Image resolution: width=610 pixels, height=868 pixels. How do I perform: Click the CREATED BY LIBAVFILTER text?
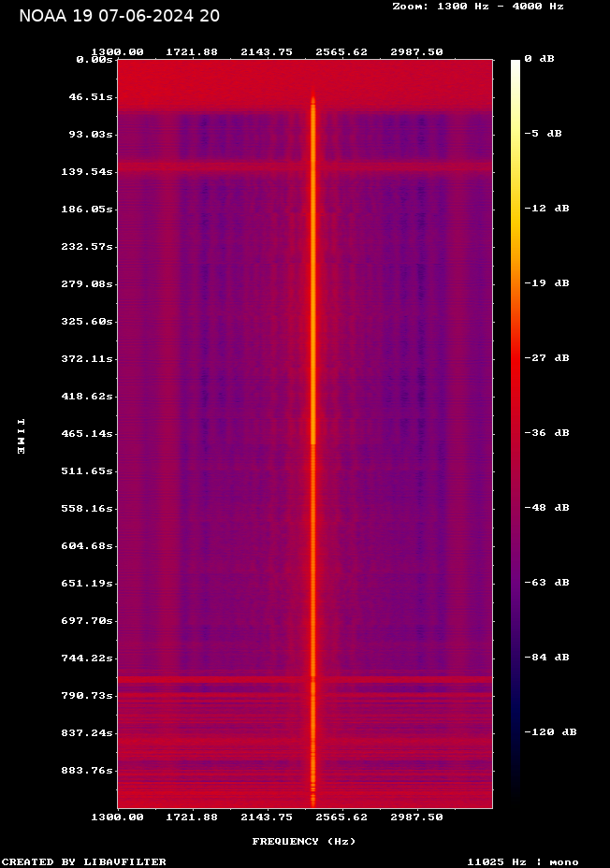[x=83, y=861]
